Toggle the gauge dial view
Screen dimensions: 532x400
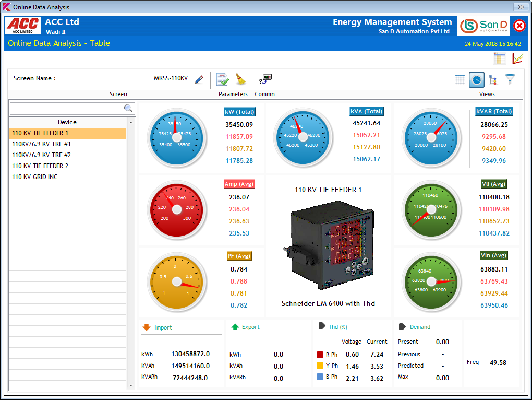point(476,80)
